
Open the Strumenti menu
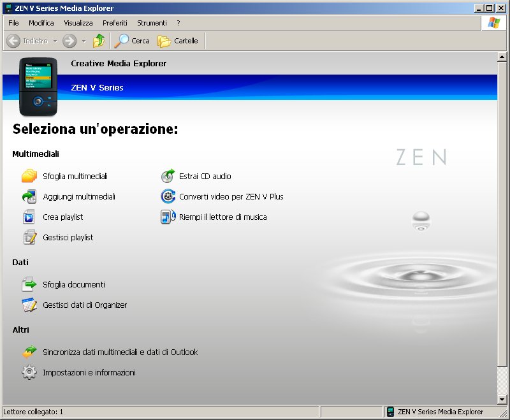[152, 23]
